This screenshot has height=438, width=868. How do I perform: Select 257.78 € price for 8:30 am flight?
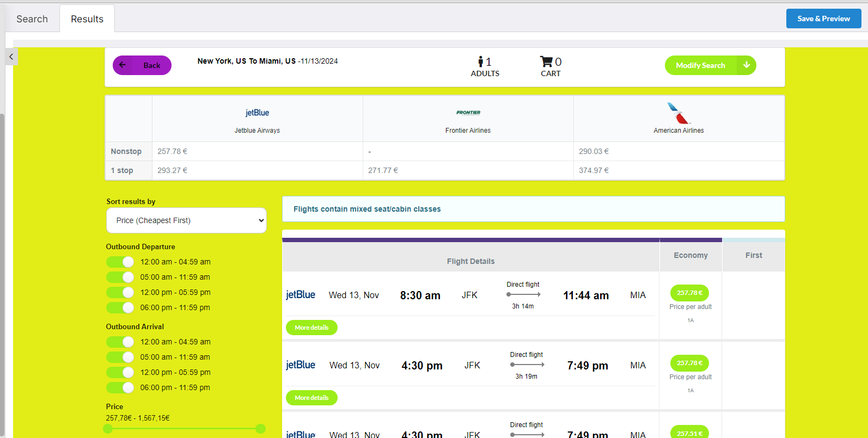[x=689, y=293]
